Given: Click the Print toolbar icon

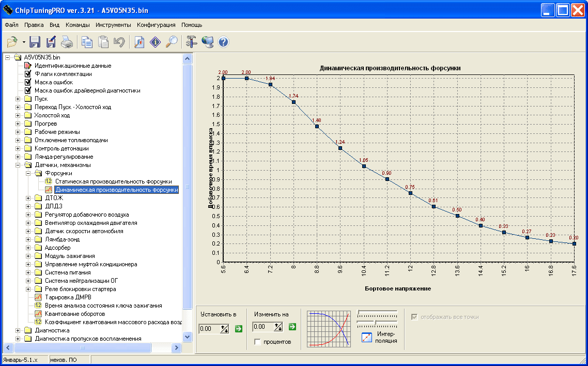Looking at the screenshot, I should tap(67, 42).
